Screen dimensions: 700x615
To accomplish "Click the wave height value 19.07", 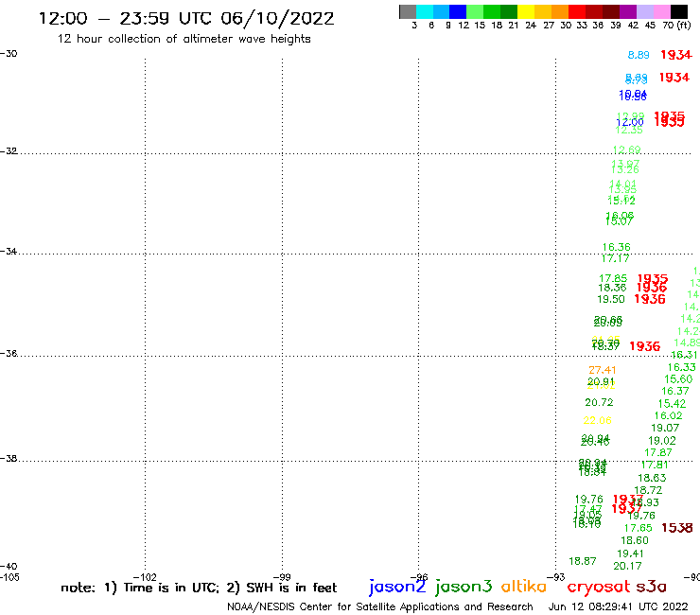I will click(665, 428).
